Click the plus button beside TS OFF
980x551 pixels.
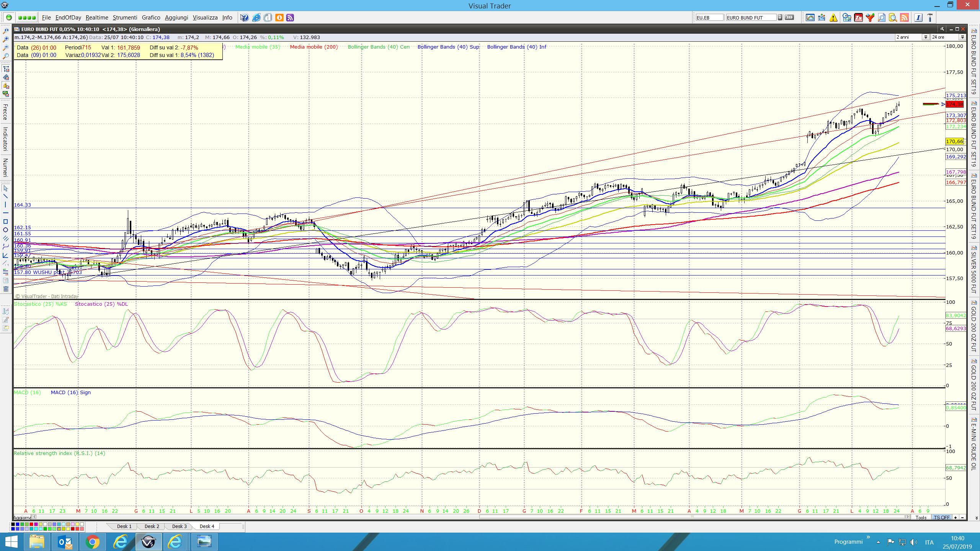955,517
